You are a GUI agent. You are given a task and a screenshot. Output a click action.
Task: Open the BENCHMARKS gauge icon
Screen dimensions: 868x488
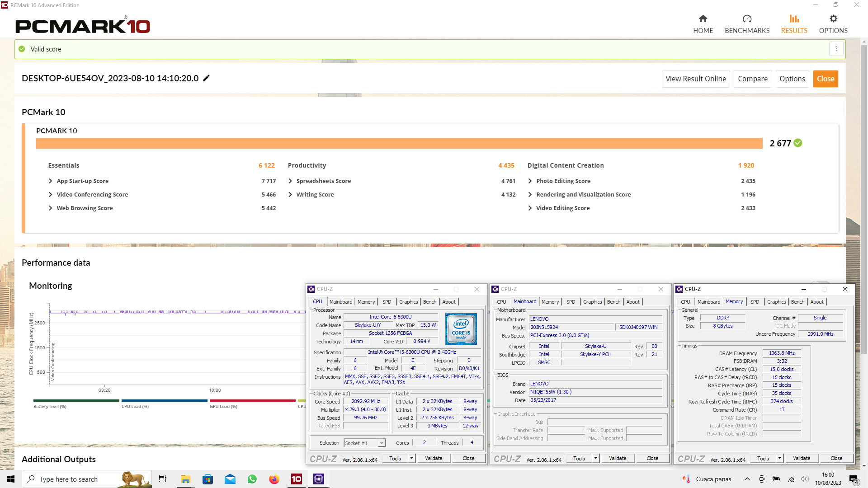[x=747, y=19]
